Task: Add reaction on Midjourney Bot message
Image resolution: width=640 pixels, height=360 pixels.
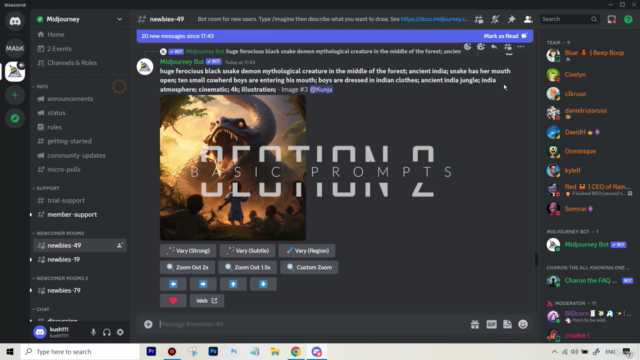Action: [x=467, y=47]
